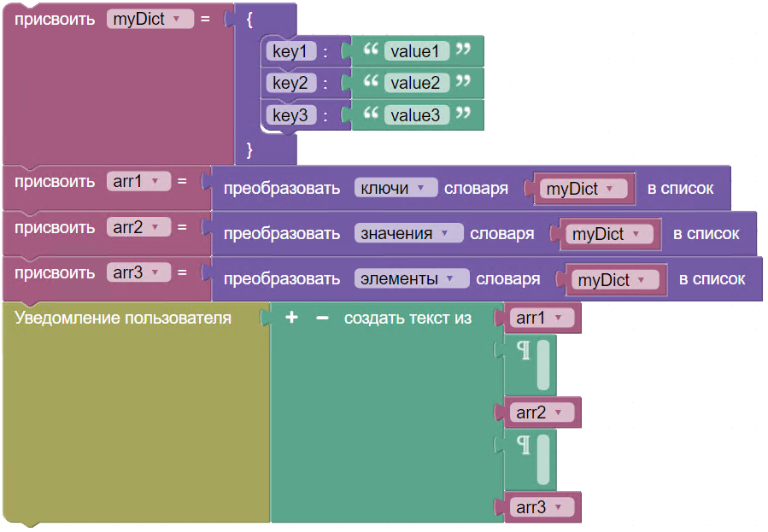The width and height of the screenshot is (768, 532).
Task: Click the plus icon in the text-creation block
Action: coord(291,317)
